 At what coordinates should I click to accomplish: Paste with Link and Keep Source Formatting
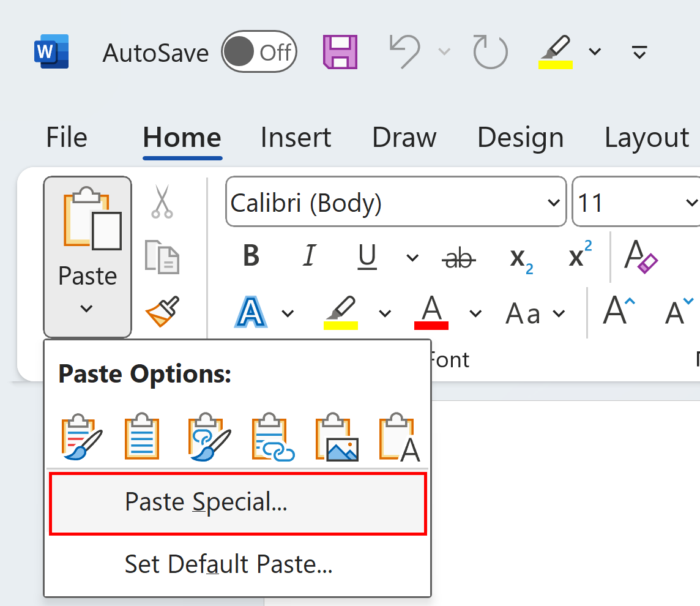click(x=209, y=436)
